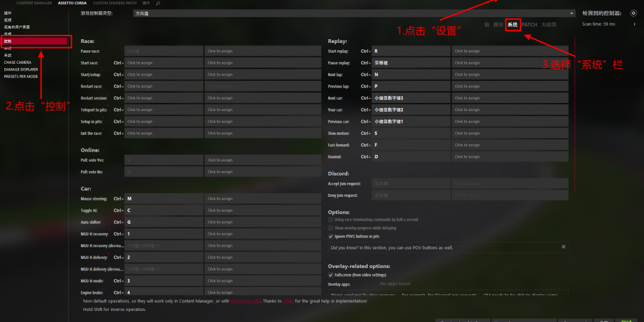Assign a key to Setup in pits
This screenshot has height=322, width=644.
pyautogui.click(x=164, y=121)
